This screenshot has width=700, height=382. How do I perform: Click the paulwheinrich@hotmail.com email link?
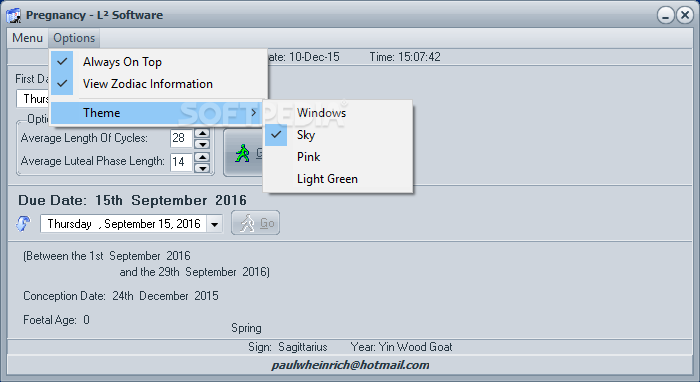(350, 365)
